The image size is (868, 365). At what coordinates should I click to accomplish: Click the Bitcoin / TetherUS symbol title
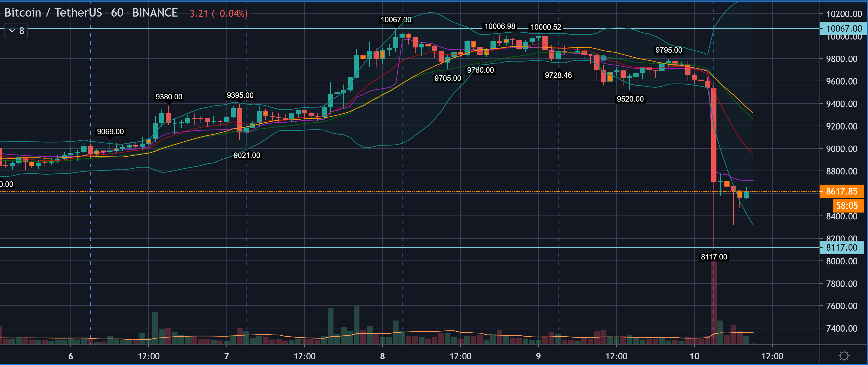tap(53, 13)
